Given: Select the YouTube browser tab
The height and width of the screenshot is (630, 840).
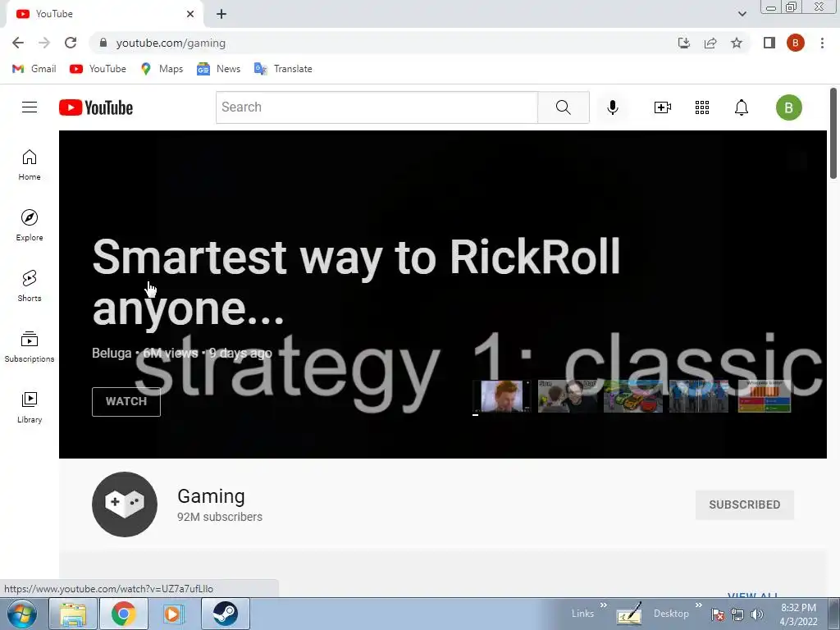Looking at the screenshot, I should [x=104, y=14].
